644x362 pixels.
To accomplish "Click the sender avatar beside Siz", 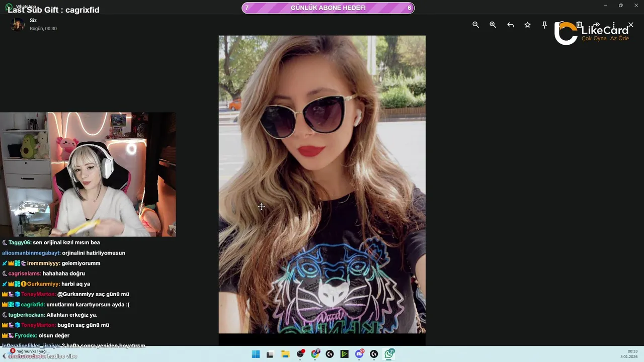I will click(x=18, y=25).
